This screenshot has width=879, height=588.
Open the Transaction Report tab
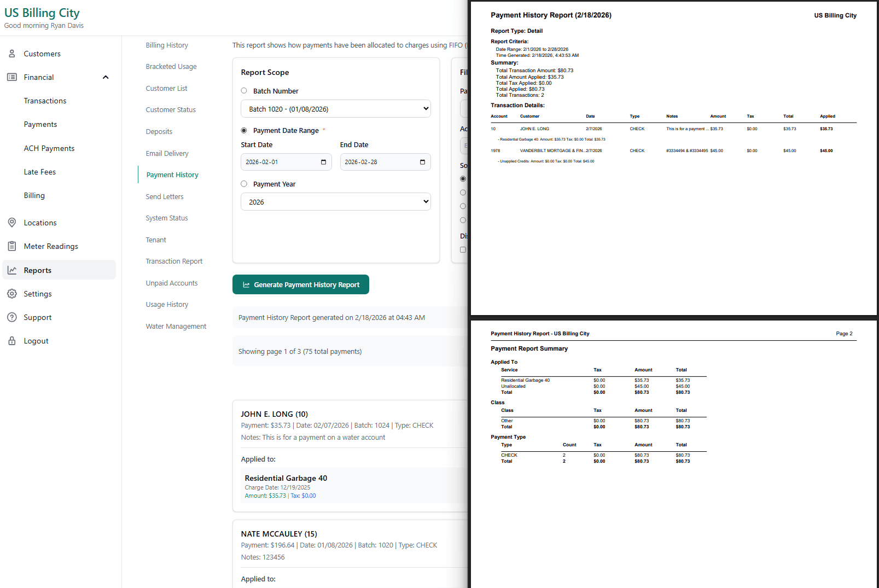pyautogui.click(x=174, y=261)
